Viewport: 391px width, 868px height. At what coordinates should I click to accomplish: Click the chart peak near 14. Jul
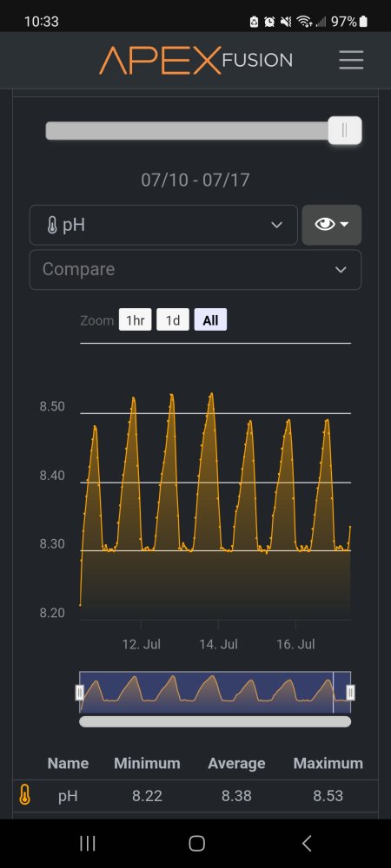[211, 394]
